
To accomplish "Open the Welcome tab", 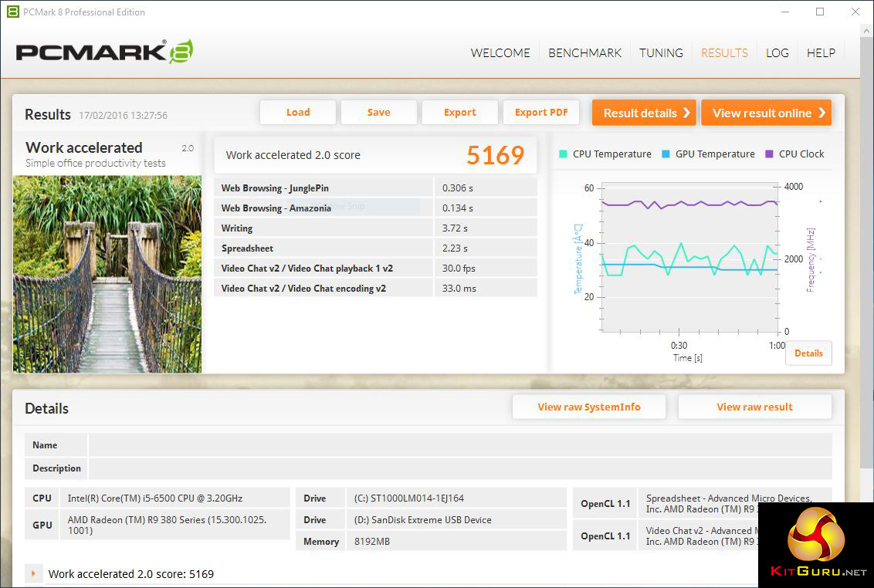I will click(x=500, y=53).
